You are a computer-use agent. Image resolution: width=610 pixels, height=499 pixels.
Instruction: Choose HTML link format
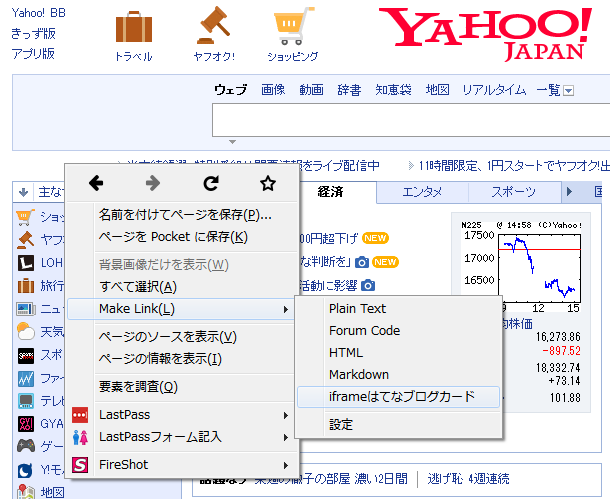[x=398, y=353]
